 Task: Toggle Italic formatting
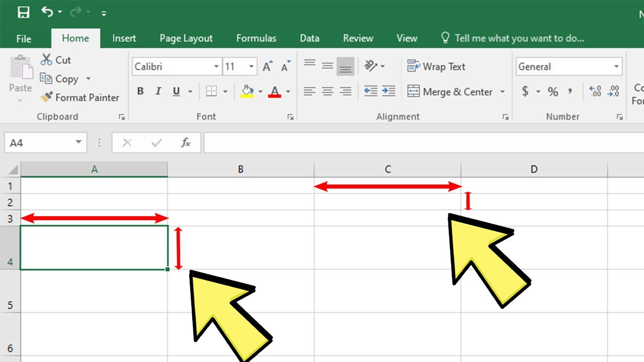pyautogui.click(x=158, y=92)
